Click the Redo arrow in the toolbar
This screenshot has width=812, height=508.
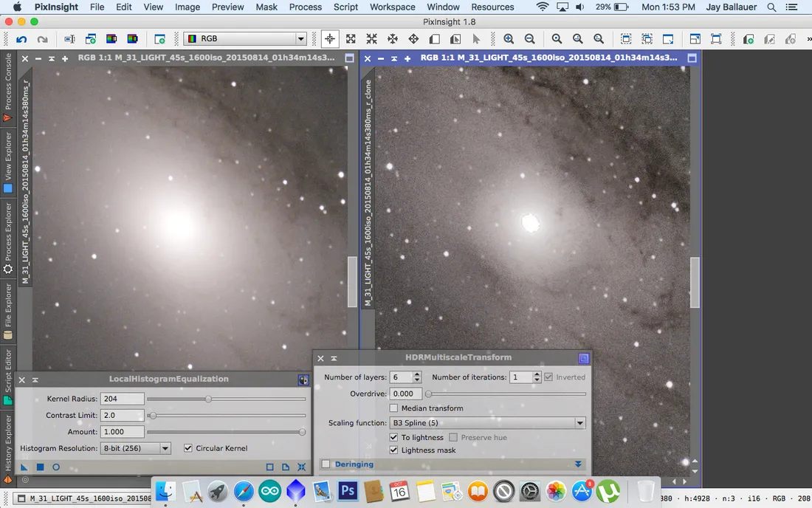coord(43,39)
